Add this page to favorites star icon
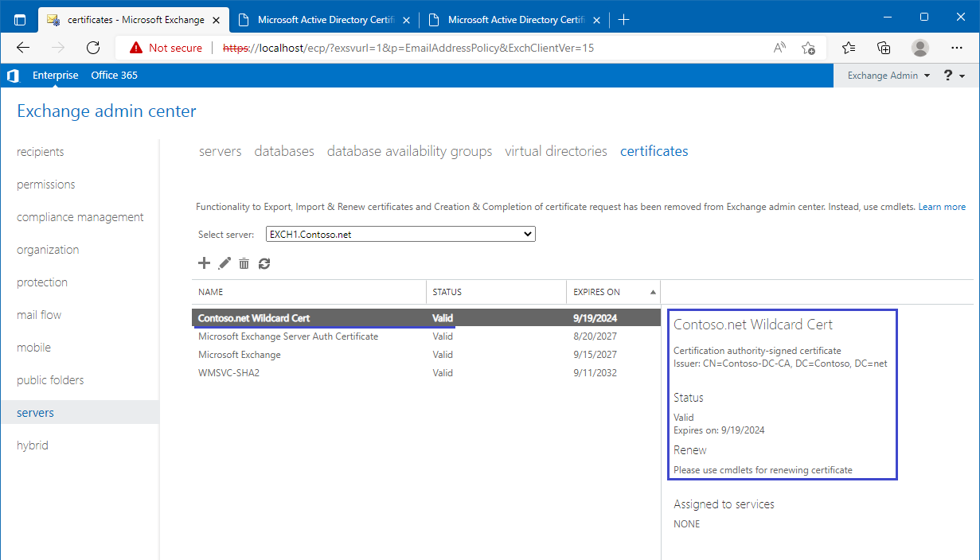Image resolution: width=980 pixels, height=560 pixels. [x=808, y=48]
